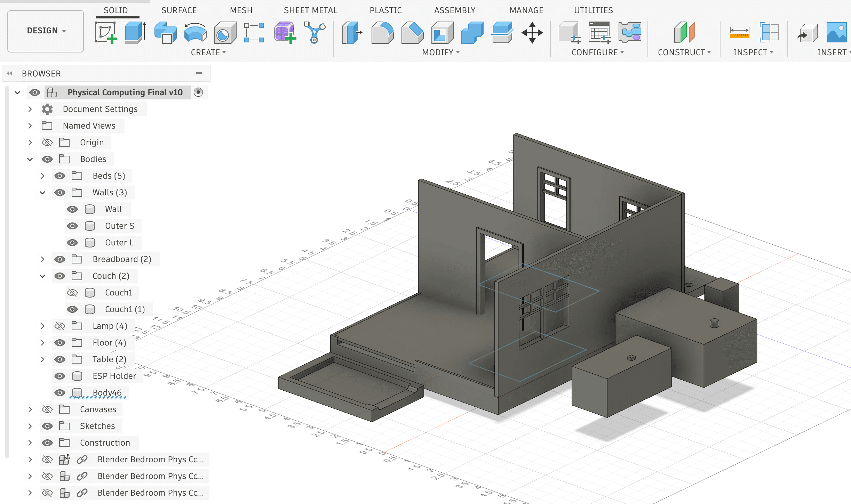The height and width of the screenshot is (504, 851).
Task: Toggle visibility of Lamp (4) folder
Action: pos(60,326)
